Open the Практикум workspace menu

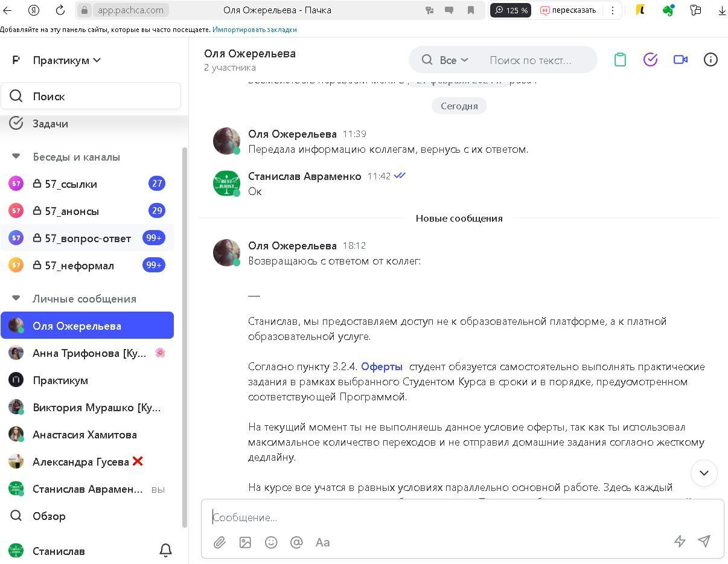(67, 60)
